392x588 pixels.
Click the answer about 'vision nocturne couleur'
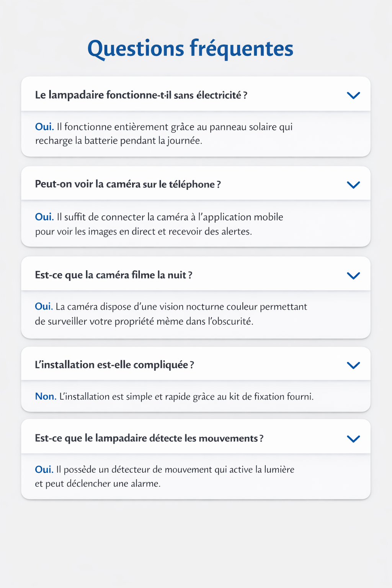171,314
